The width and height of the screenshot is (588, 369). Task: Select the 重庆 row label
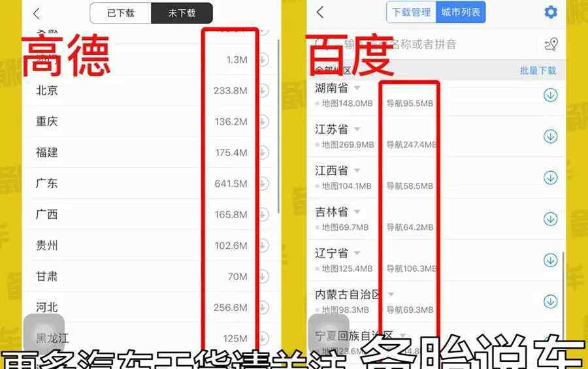(47, 121)
